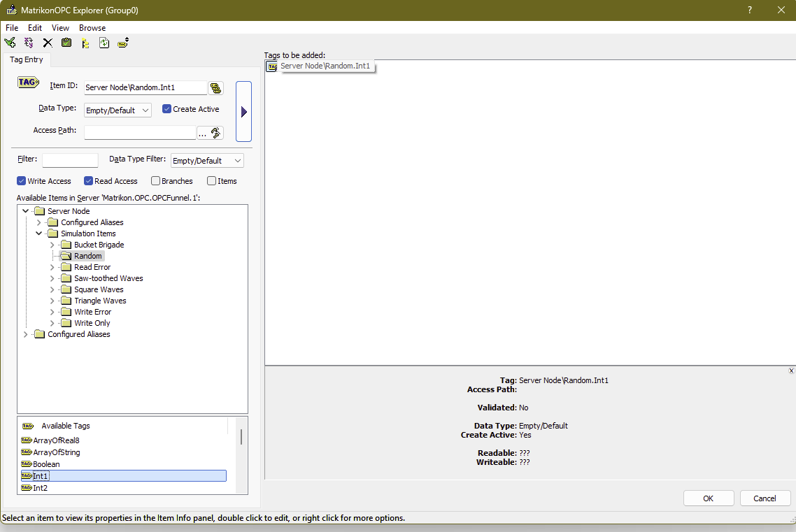Click the Random folder icon in the tree

66,256
